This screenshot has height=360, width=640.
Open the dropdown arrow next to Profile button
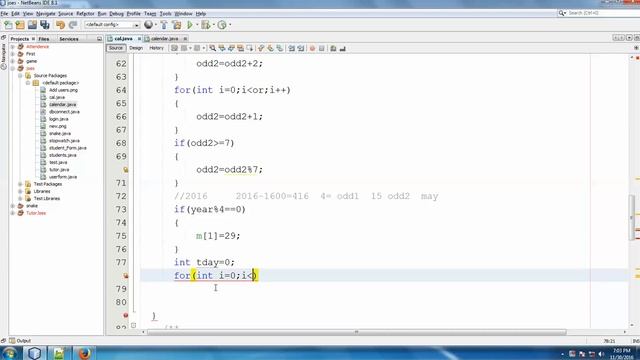[230, 25]
